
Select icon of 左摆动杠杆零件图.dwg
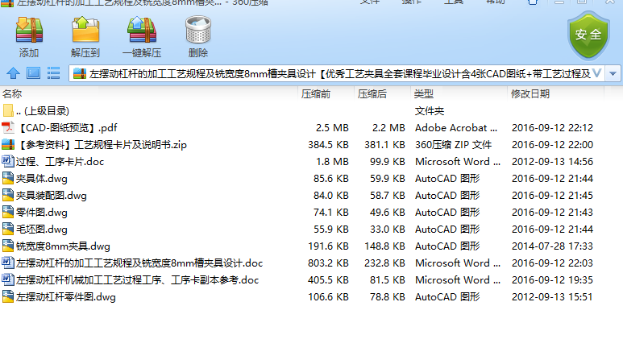pyautogui.click(x=8, y=297)
